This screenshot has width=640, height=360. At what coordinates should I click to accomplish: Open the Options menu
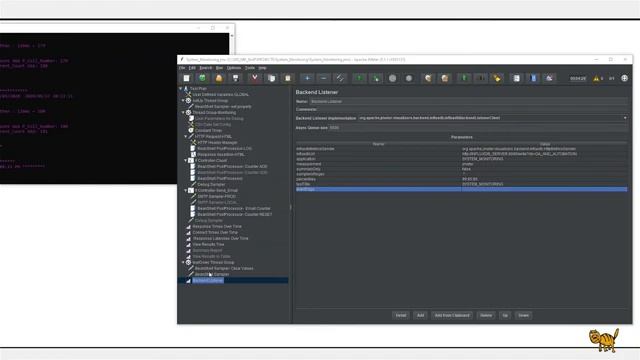click(234, 68)
